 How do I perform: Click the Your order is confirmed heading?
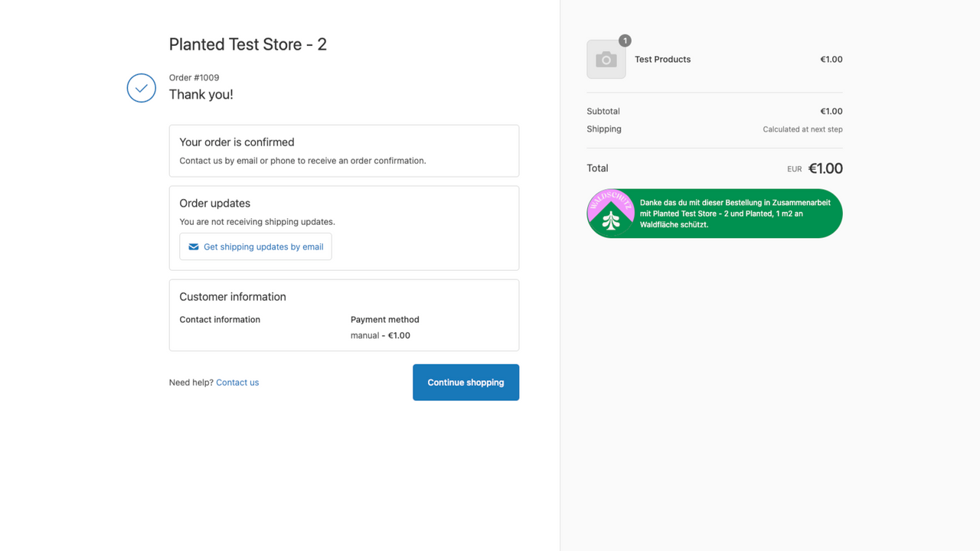[237, 142]
